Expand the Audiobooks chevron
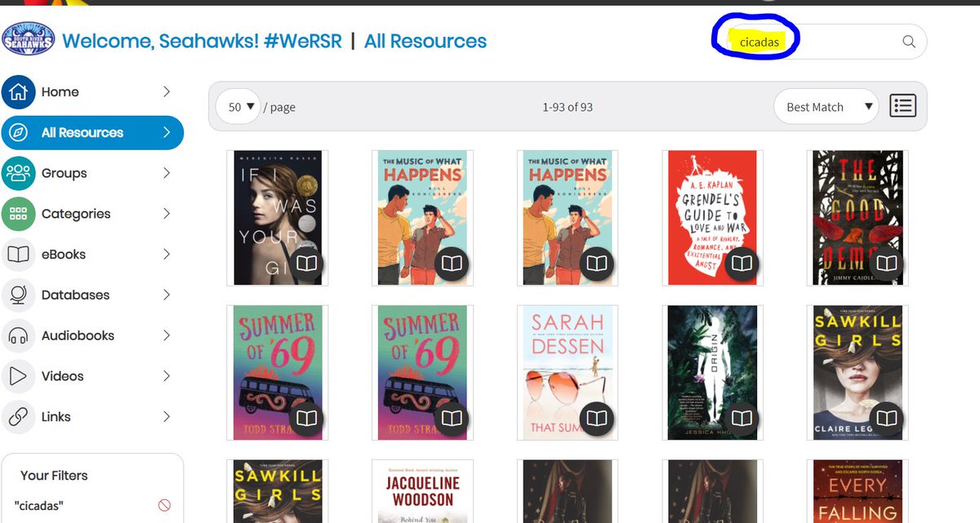Viewport: 980px width, 523px height. pos(167,335)
